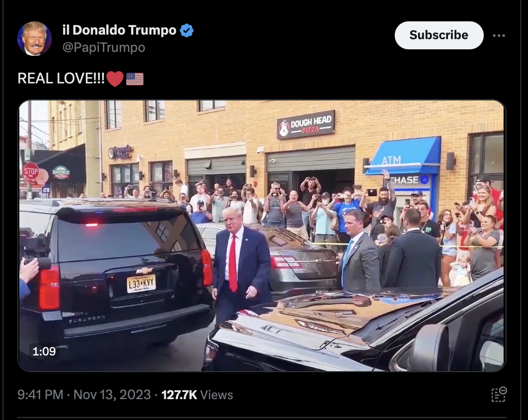528x420 pixels.
Task: Click the L33-KVY license plate in video
Action: coord(141,284)
